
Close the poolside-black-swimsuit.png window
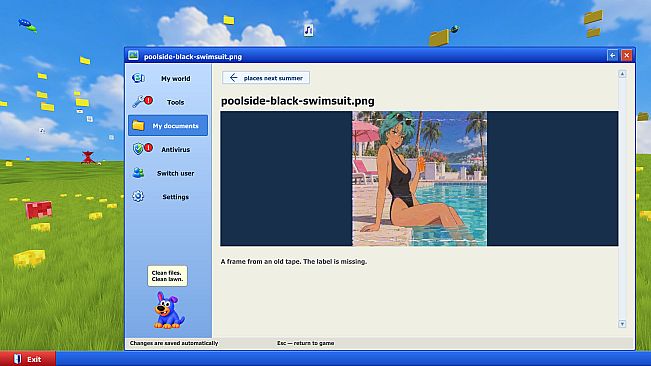tap(627, 55)
